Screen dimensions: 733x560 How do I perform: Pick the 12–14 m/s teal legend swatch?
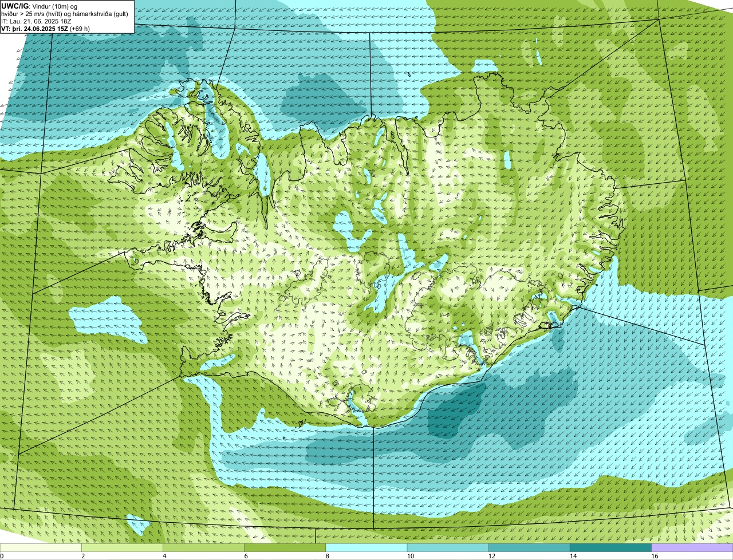529,548
